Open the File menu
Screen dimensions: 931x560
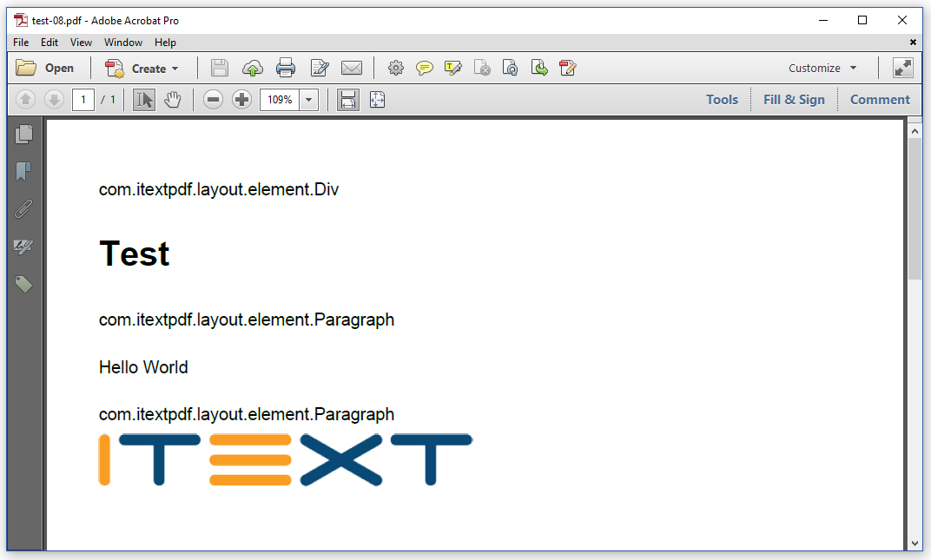21,43
